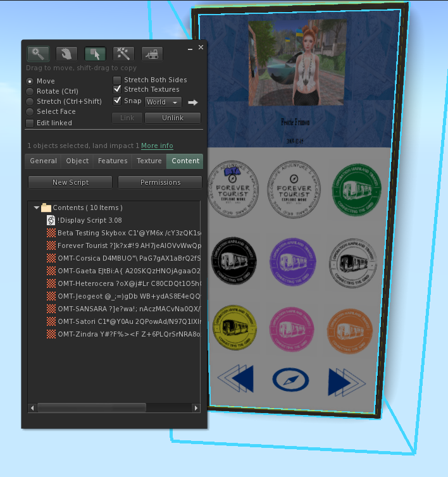This screenshot has width=448, height=477.
Task: Click the arrow next to Snap dropdown
Action: point(193,102)
